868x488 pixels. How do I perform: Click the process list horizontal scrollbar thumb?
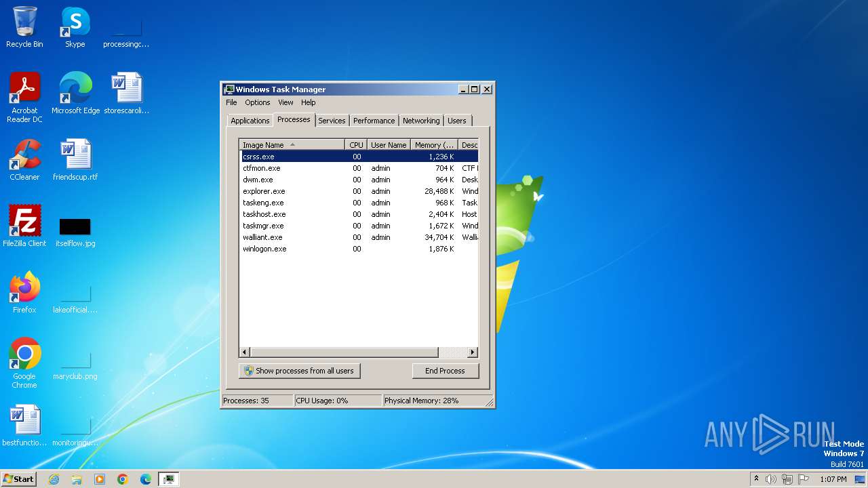(344, 352)
